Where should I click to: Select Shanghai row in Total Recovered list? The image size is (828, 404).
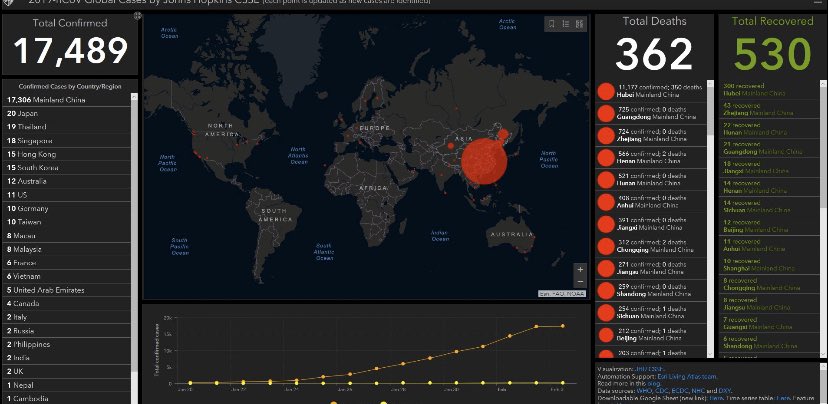click(769, 265)
